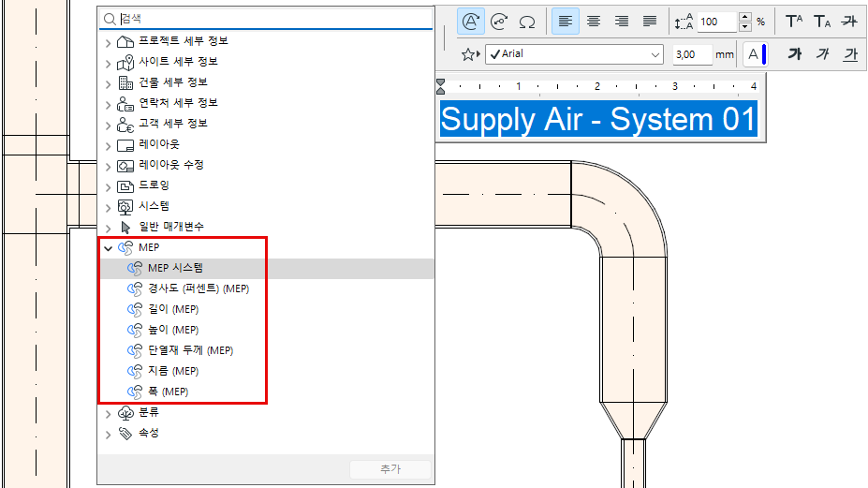Align text left
This screenshot has height=488, width=868.
point(566,22)
